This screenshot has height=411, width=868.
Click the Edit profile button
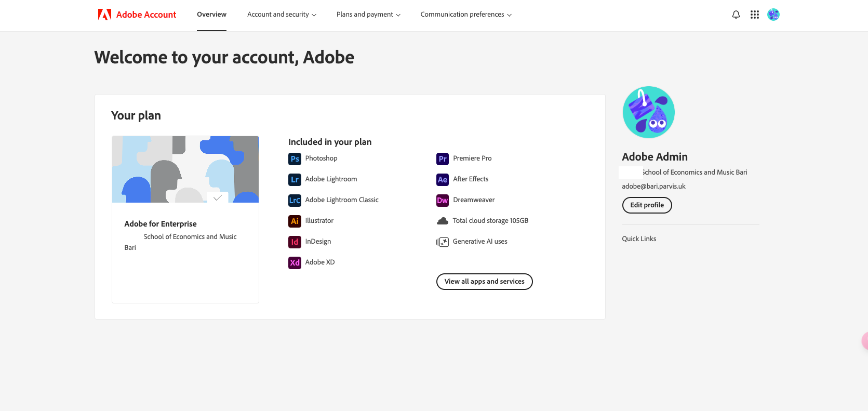click(x=647, y=205)
